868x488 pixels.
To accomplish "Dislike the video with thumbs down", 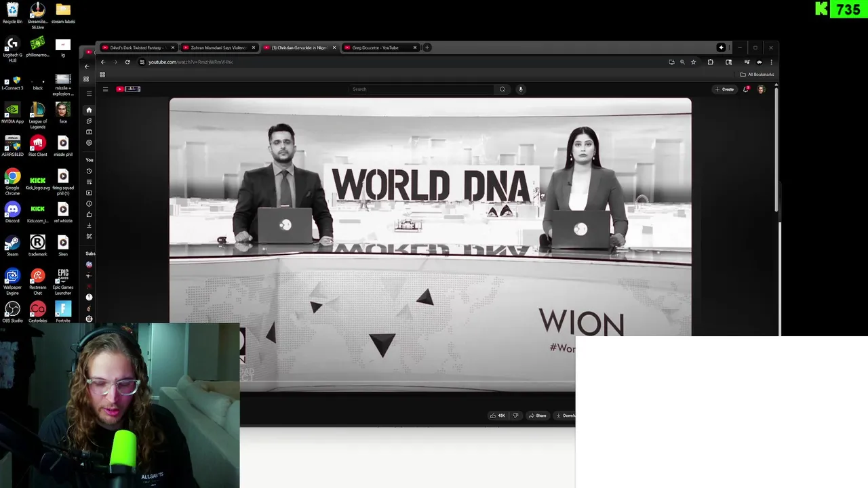I will click(515, 415).
